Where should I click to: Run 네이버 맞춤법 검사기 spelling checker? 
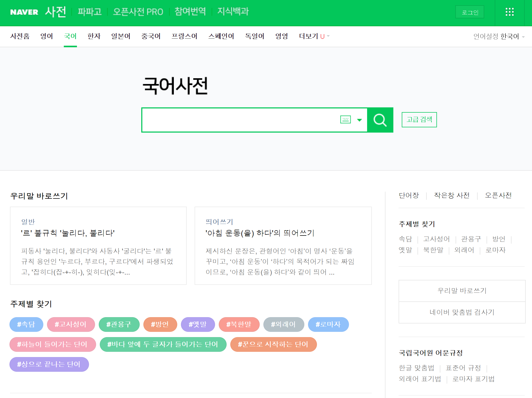tap(462, 312)
